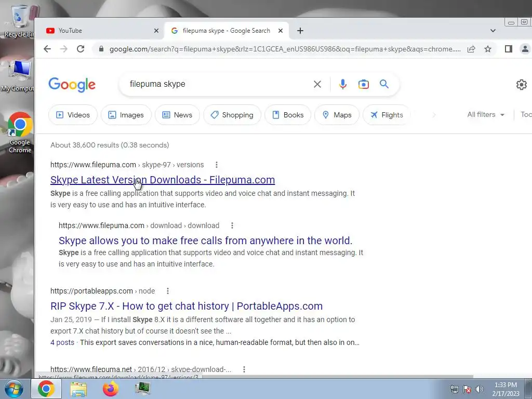
Task: Click the forward navigation arrow
Action: (x=64, y=49)
